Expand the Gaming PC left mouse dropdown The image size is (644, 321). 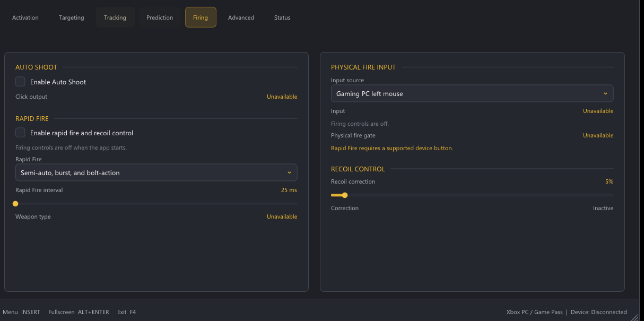[x=472, y=93]
